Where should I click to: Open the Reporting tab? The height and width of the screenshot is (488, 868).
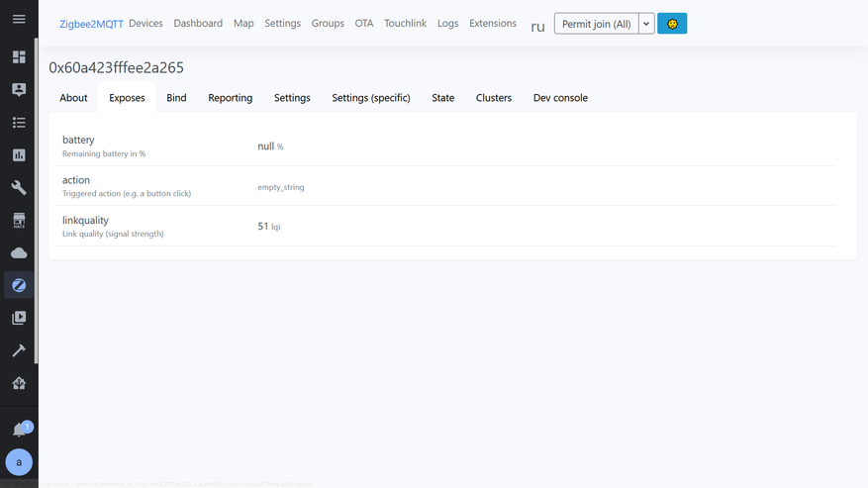[x=230, y=98]
